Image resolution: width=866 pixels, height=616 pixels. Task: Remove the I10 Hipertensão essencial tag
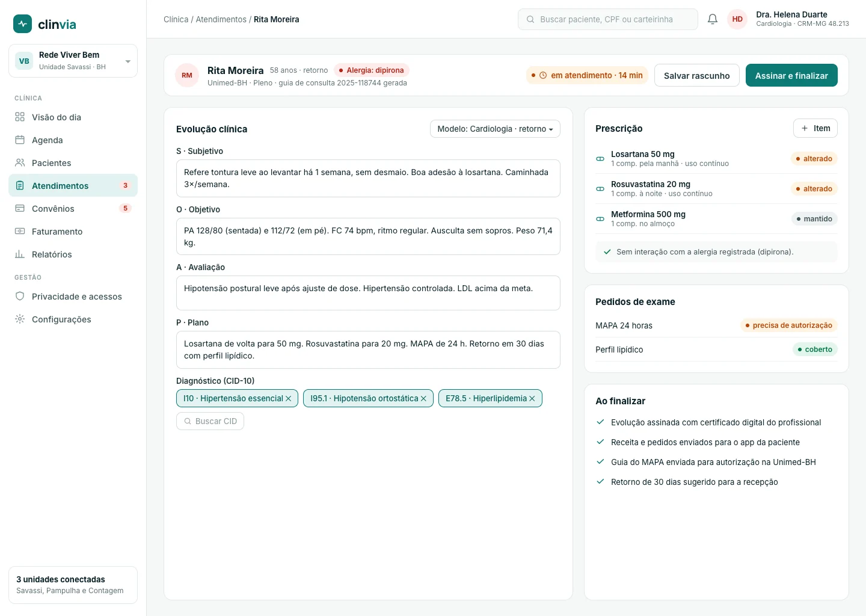289,399
